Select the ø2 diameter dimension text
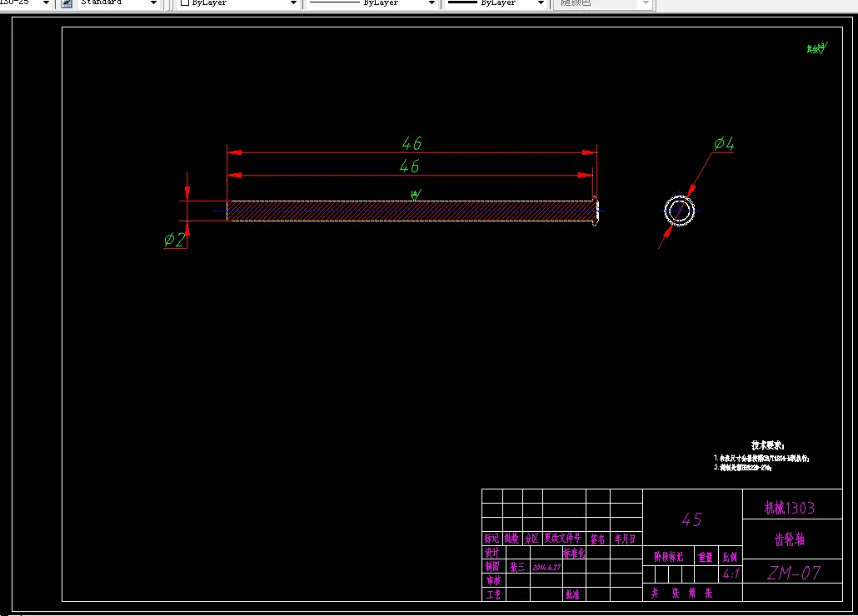Screen dimensions: 858x616 tap(175, 240)
